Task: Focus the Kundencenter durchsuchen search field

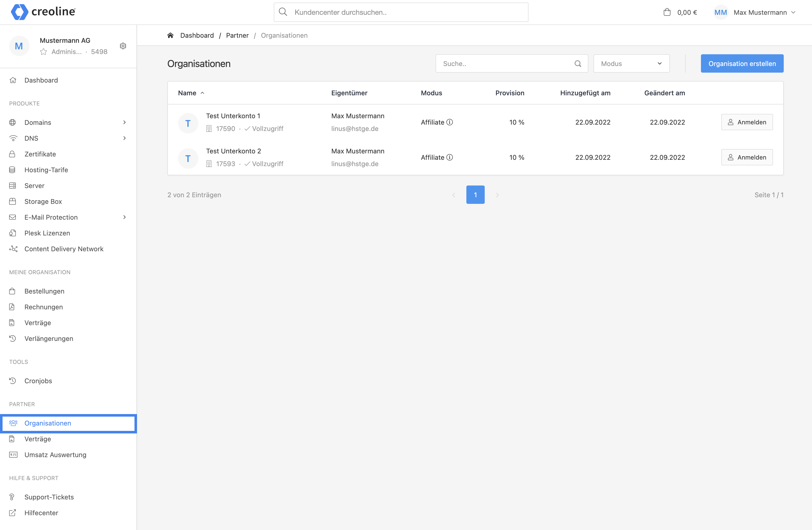Action: [x=401, y=12]
